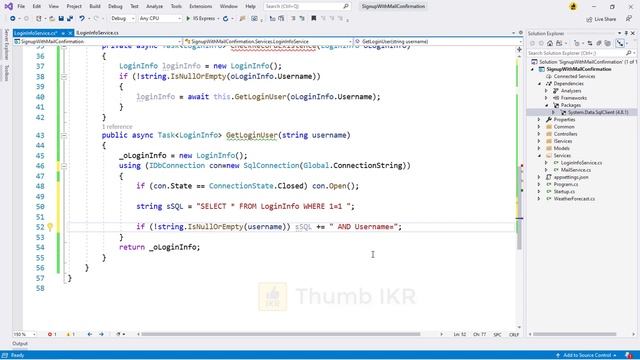
Task: Open the class dropdown Services.LoginInfoService
Action: (x=268, y=42)
